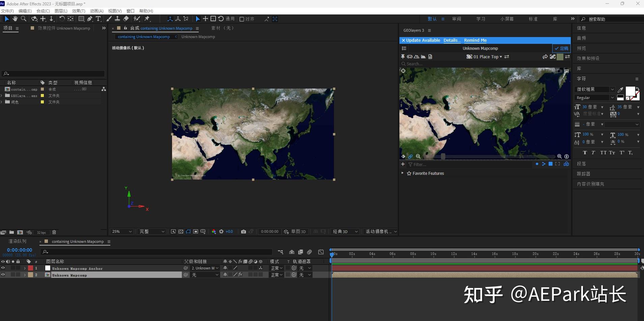Viewport: 644px width, 321px height.
Task: Select the Rotate tool
Action: click(62, 19)
